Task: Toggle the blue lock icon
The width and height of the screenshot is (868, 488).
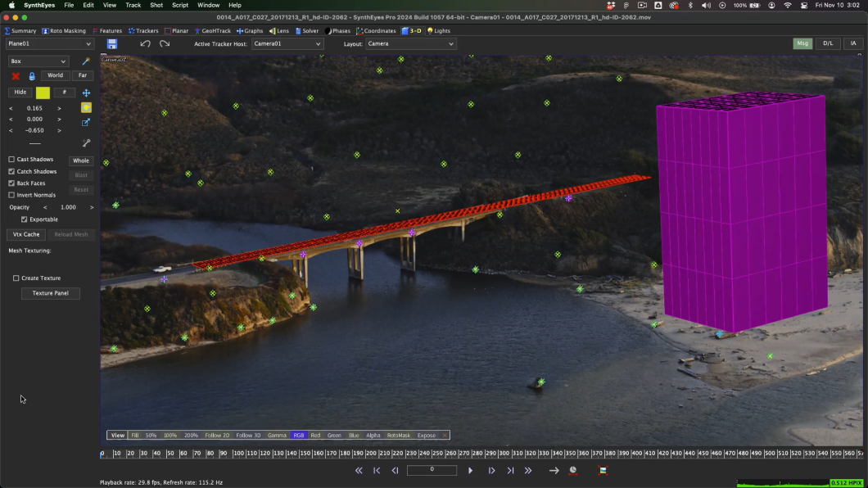Action: [x=32, y=76]
